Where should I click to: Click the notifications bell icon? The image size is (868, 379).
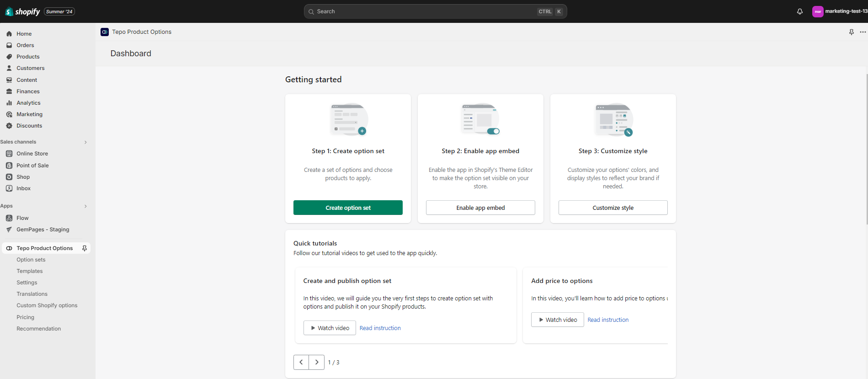pos(799,11)
